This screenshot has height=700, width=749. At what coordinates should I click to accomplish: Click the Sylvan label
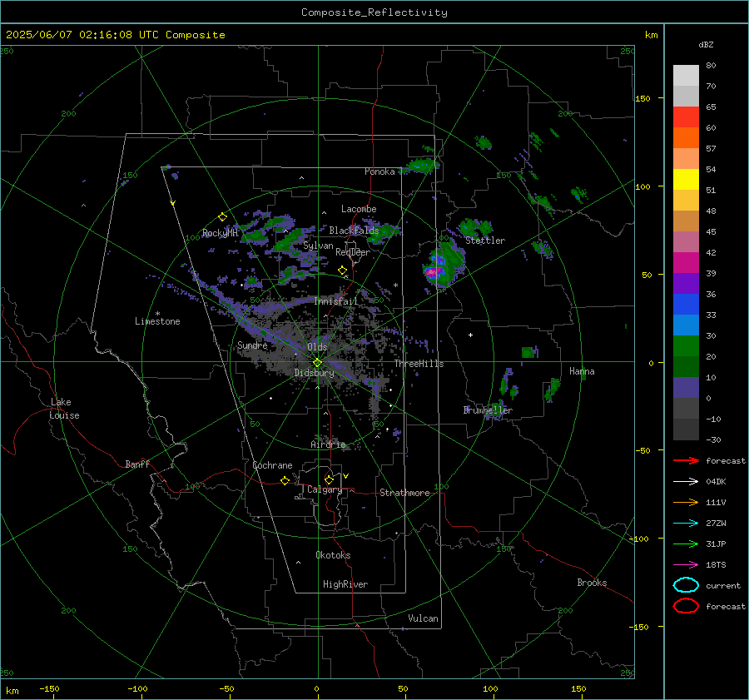click(318, 246)
